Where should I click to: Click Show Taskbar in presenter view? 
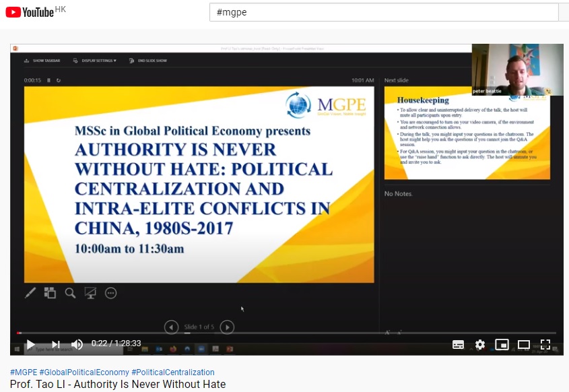[42, 61]
